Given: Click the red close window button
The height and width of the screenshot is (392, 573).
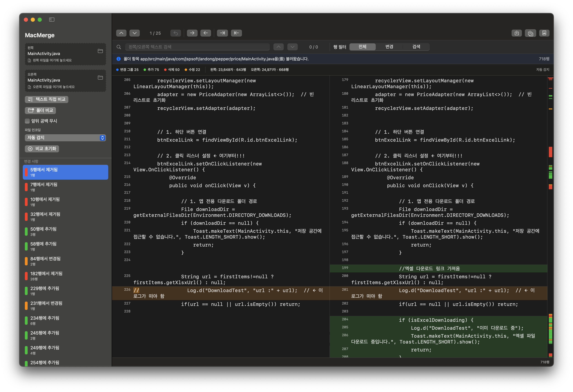Looking at the screenshot, I should tap(26, 19).
